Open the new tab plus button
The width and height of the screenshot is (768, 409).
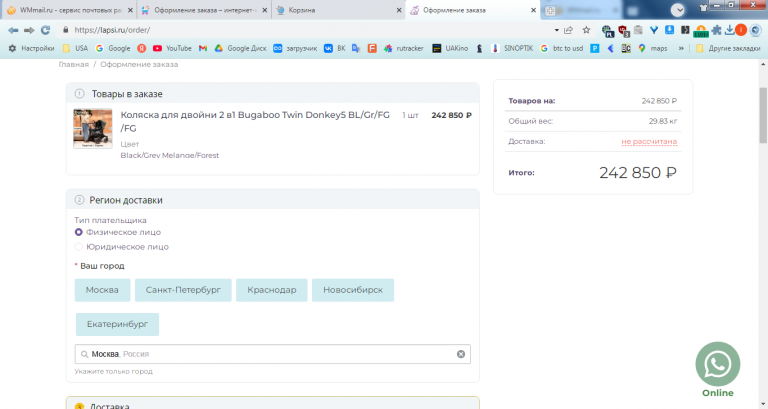[550, 10]
